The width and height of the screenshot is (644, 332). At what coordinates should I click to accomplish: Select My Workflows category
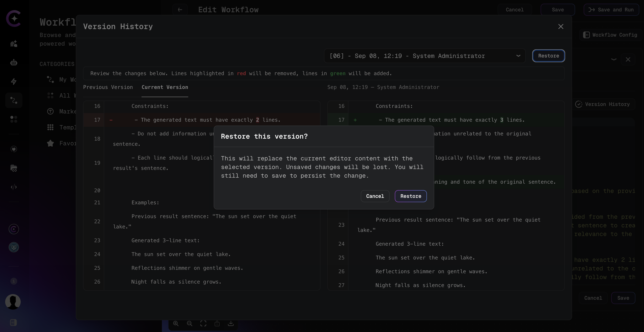(61, 80)
